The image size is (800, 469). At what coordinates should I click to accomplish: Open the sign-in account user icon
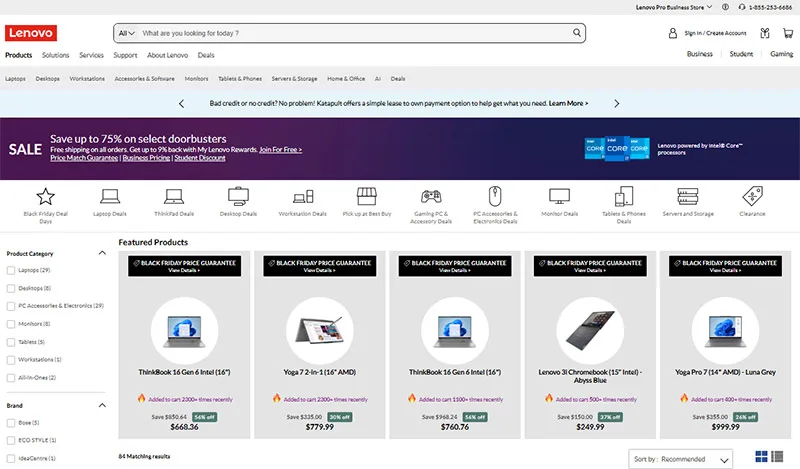(x=673, y=33)
